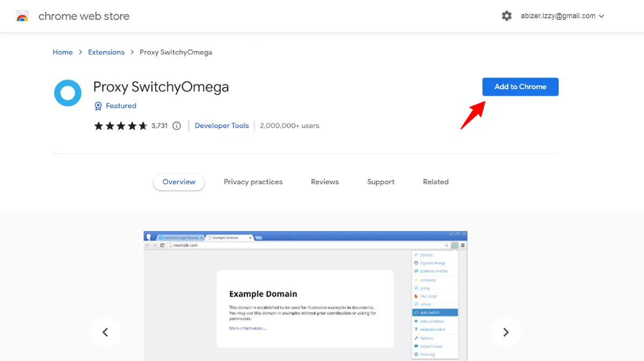Open the Developer Tools category link
This screenshot has width=644, height=361.
click(x=222, y=126)
